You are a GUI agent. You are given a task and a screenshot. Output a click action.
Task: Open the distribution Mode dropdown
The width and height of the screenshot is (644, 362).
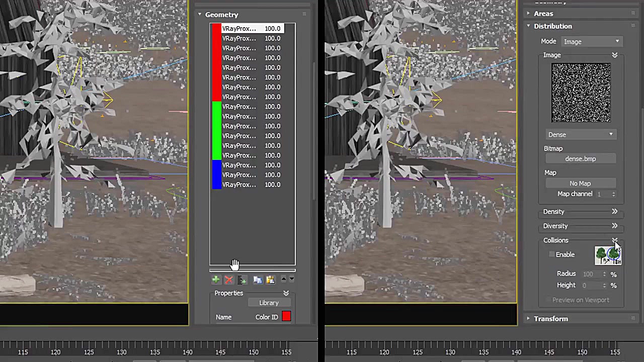pos(592,42)
